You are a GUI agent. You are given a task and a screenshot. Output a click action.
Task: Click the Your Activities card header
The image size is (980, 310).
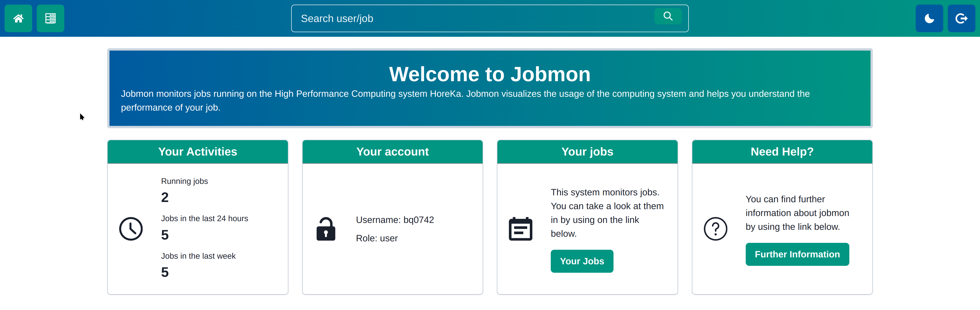coord(198,152)
